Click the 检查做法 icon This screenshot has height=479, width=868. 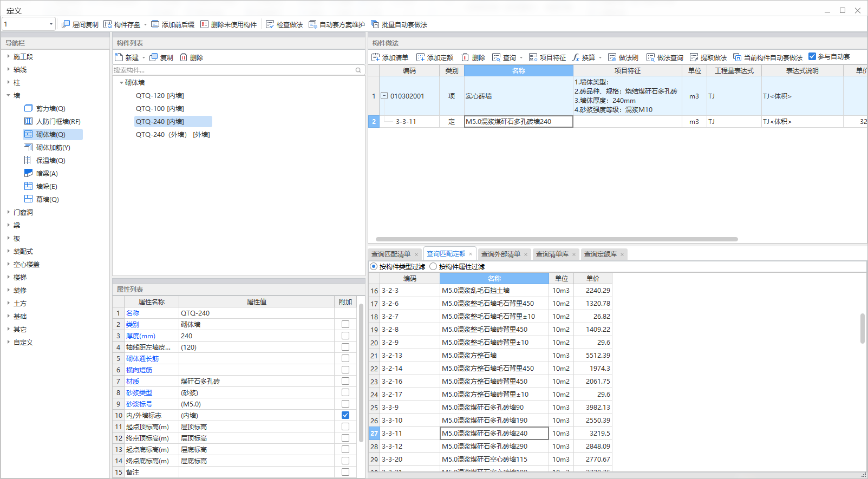pos(270,24)
